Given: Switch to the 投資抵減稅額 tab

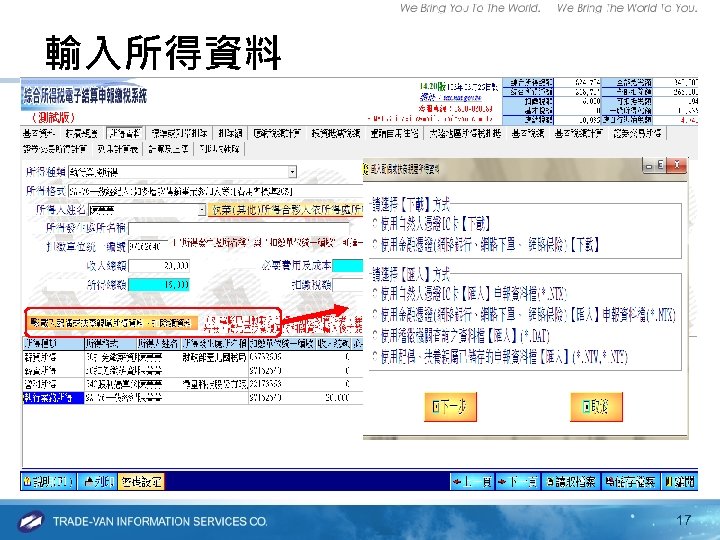Looking at the screenshot, I should point(336,134).
